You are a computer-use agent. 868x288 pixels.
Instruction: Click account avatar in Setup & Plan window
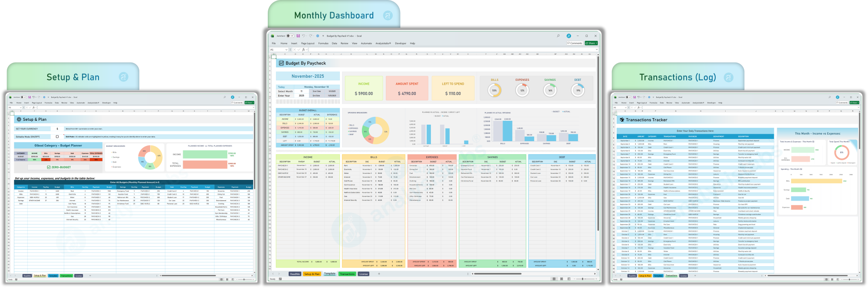(x=233, y=97)
